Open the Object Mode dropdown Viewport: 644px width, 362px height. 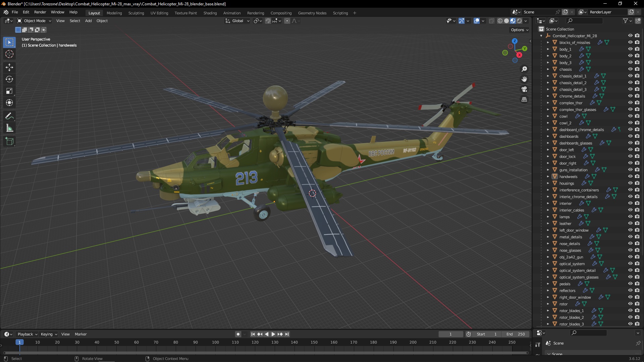coord(34,21)
